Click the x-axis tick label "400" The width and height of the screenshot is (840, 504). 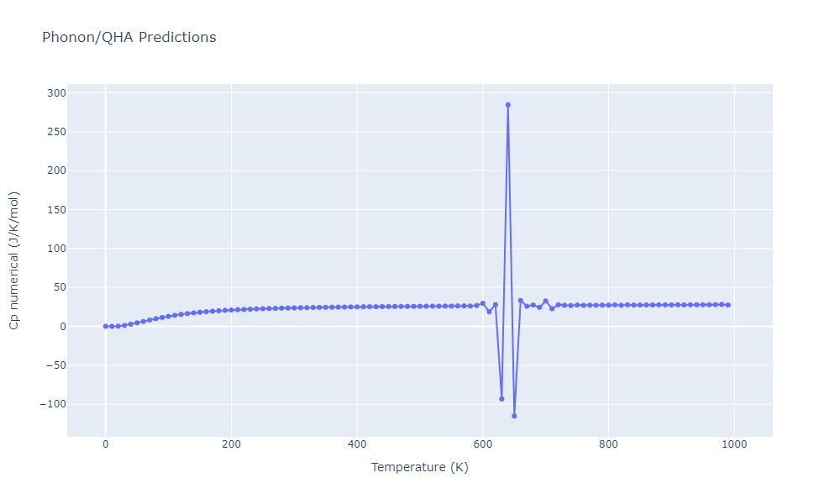357,445
